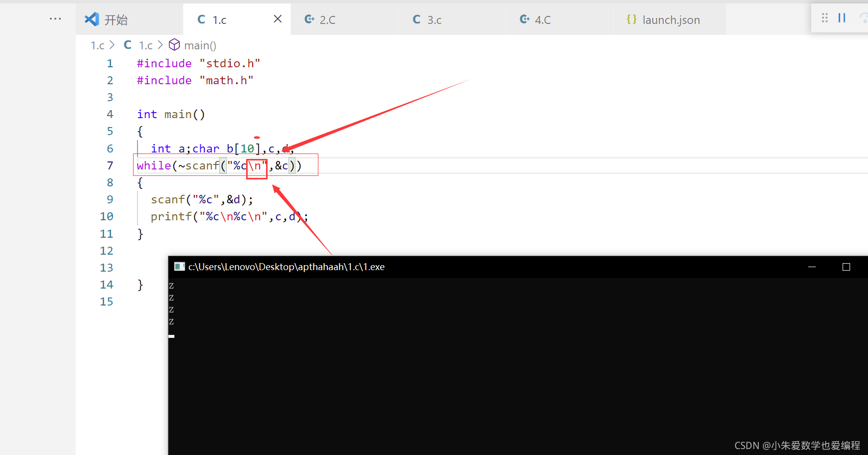Viewport: 868px width, 455px height.
Task: Open the launch.json tab
Action: (669, 19)
